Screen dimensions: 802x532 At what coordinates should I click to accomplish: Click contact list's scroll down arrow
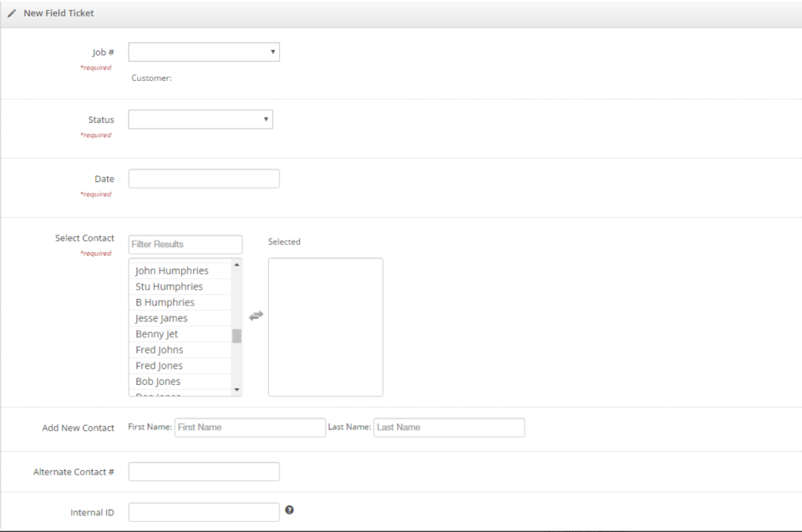236,390
